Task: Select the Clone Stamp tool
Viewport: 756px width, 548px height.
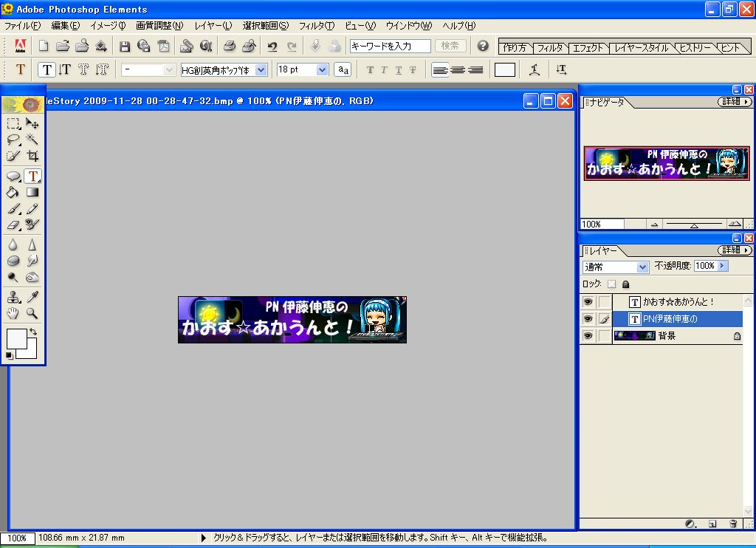Action: click(13, 297)
